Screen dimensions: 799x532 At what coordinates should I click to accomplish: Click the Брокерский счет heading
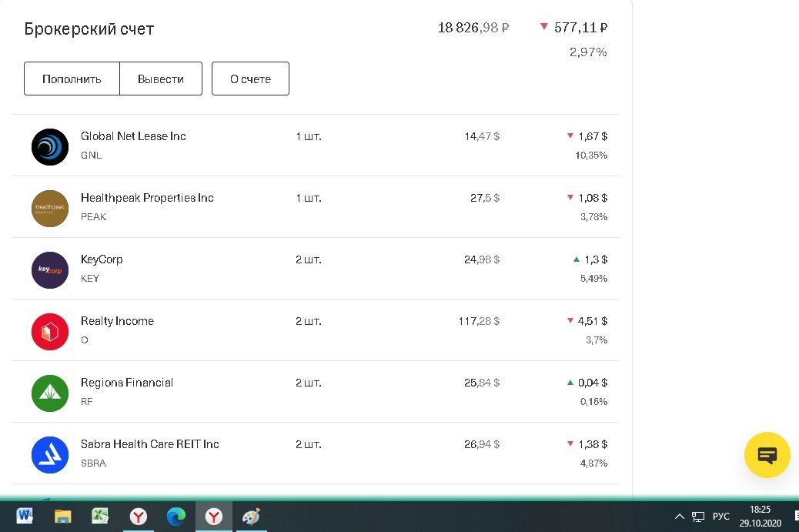[x=89, y=29]
